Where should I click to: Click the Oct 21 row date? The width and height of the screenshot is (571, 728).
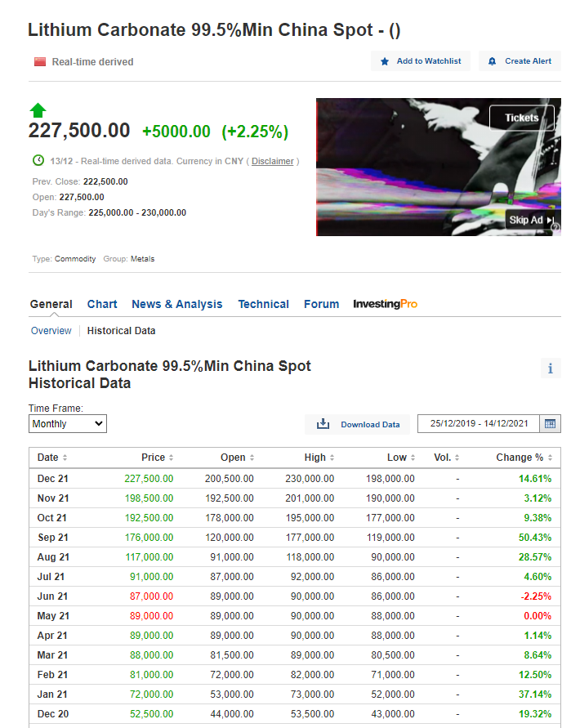coord(52,518)
